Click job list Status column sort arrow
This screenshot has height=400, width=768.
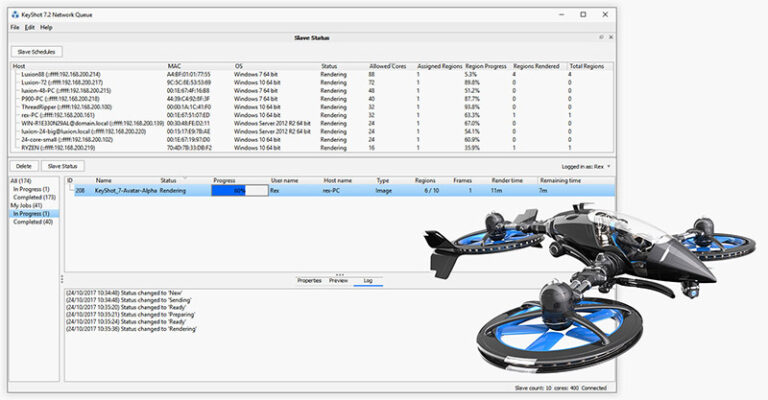tap(185, 179)
